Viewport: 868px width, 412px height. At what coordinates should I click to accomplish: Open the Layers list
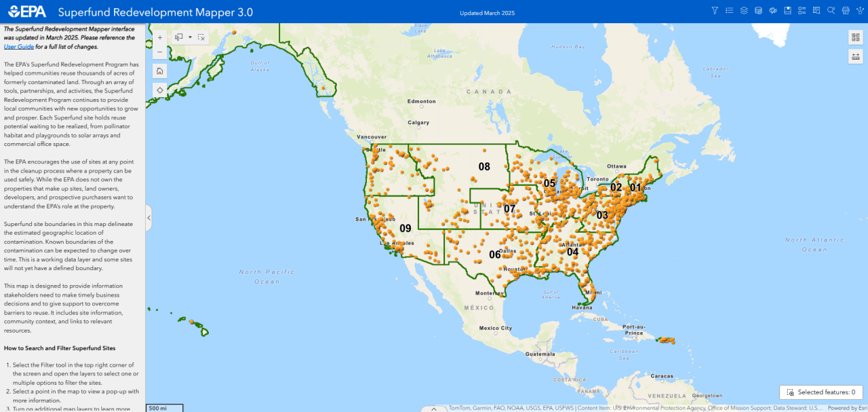(743, 10)
